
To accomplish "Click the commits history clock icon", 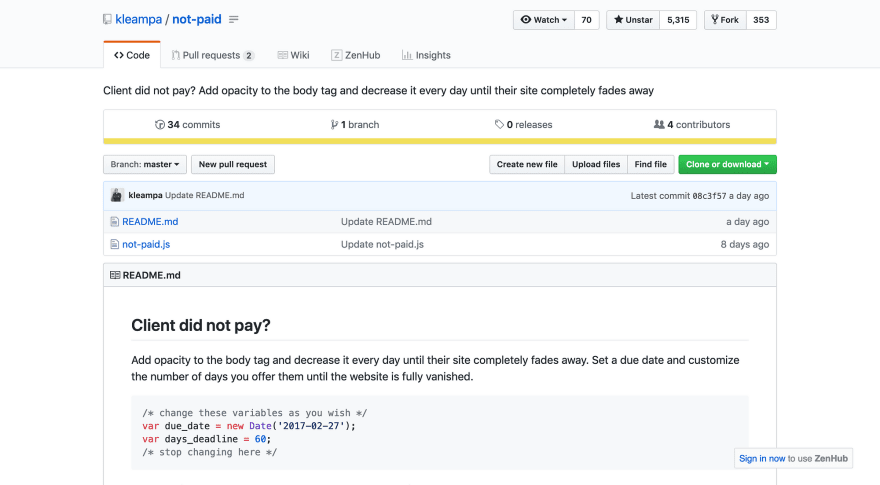I will coord(160,125).
